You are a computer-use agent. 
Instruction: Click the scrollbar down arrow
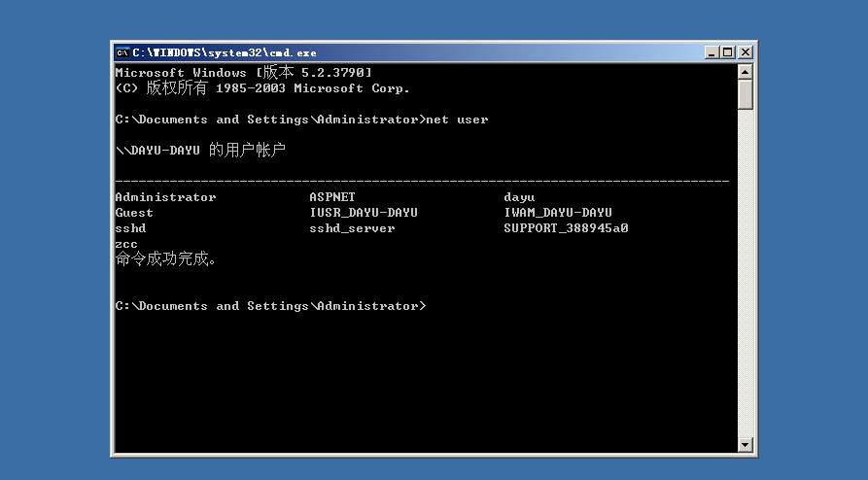click(746, 445)
